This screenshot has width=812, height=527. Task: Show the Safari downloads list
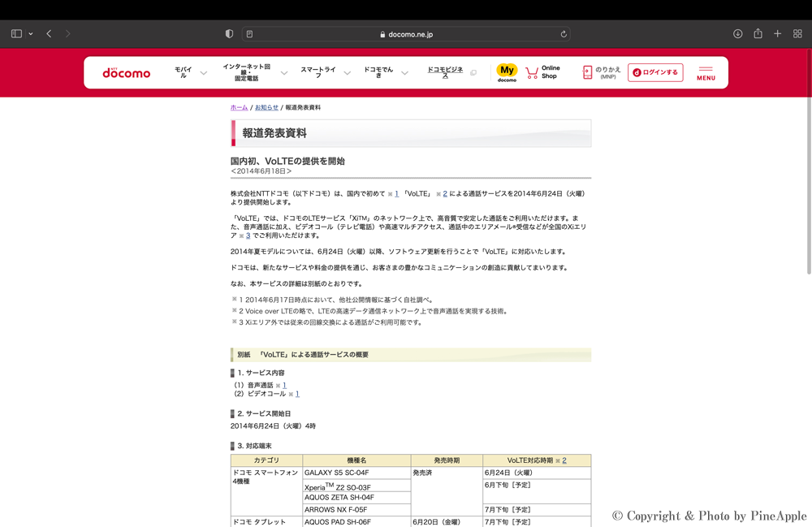[737, 34]
